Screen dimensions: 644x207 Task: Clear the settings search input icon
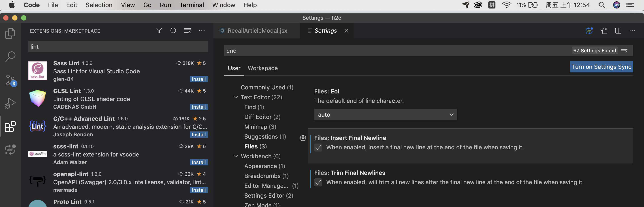(624, 51)
